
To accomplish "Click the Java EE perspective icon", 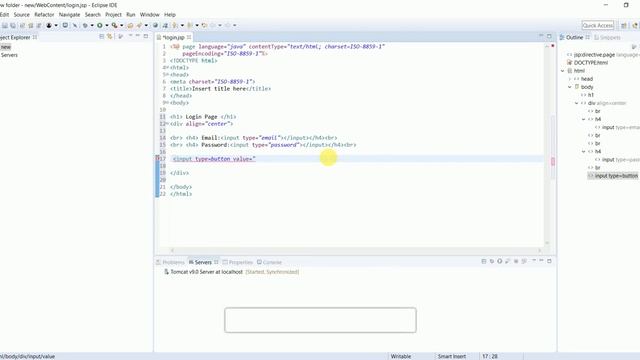I will (x=635, y=25).
